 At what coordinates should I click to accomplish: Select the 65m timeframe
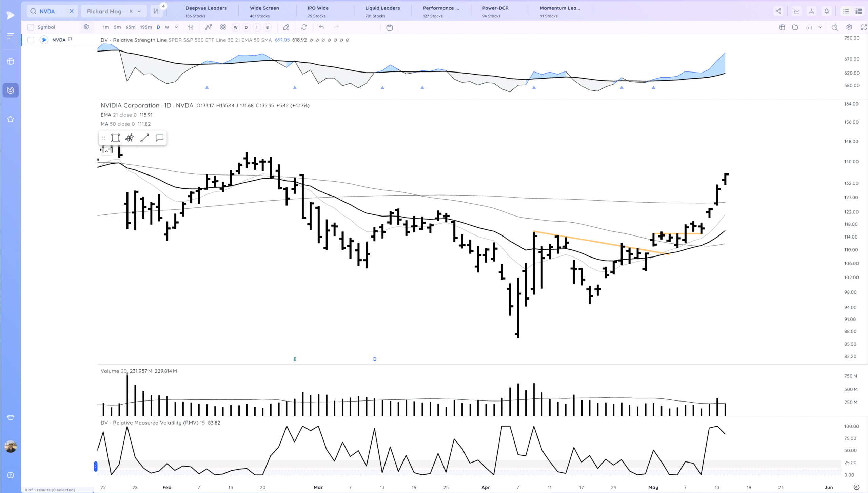click(130, 27)
